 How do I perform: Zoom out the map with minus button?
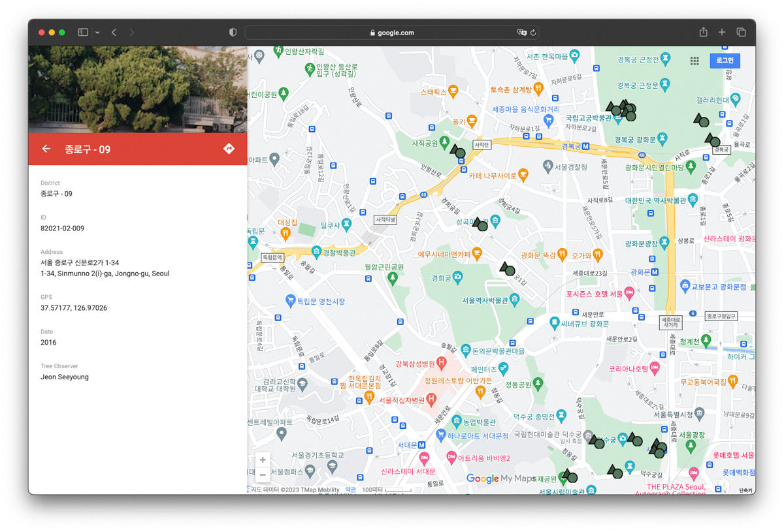click(263, 475)
